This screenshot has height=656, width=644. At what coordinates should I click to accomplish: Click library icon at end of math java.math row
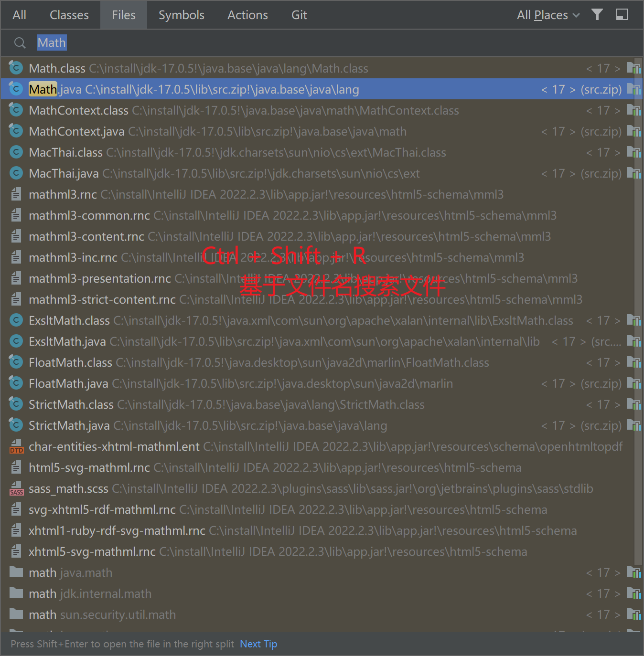point(634,572)
